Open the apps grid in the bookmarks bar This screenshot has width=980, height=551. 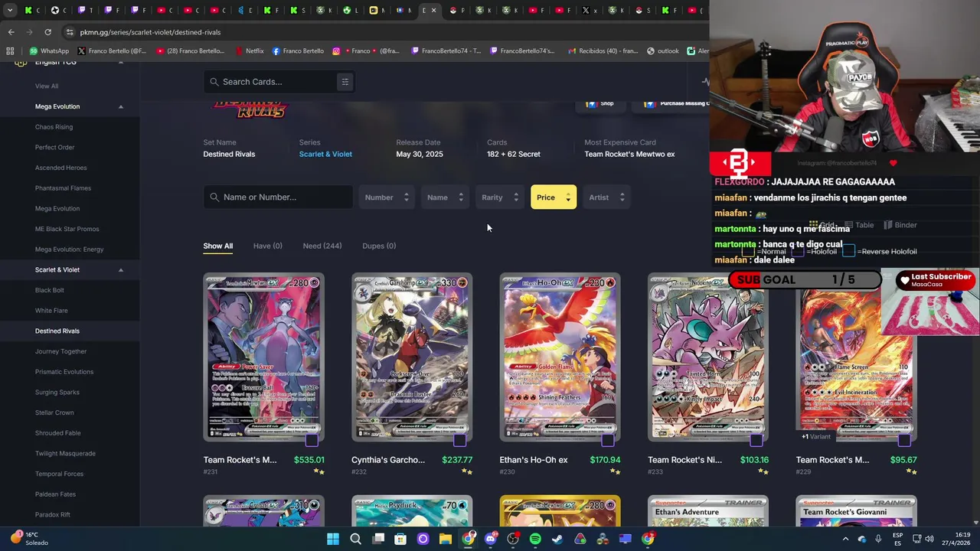(10, 51)
